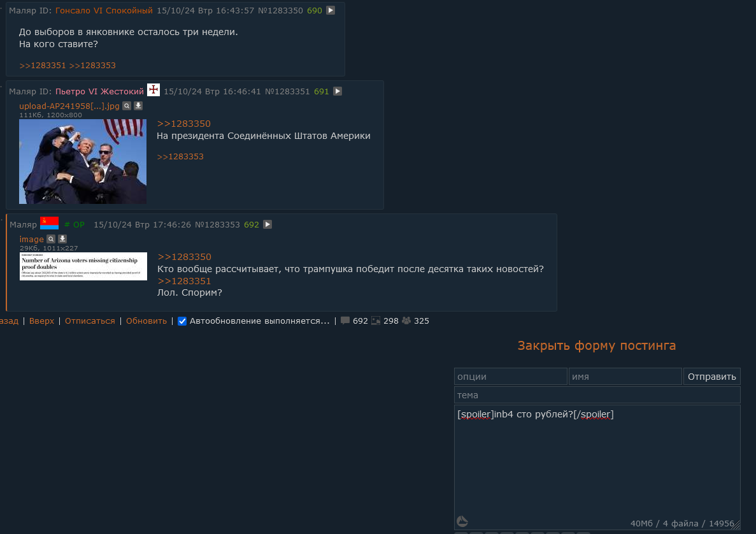
Task: Focus the тема input field
Action: (597, 395)
